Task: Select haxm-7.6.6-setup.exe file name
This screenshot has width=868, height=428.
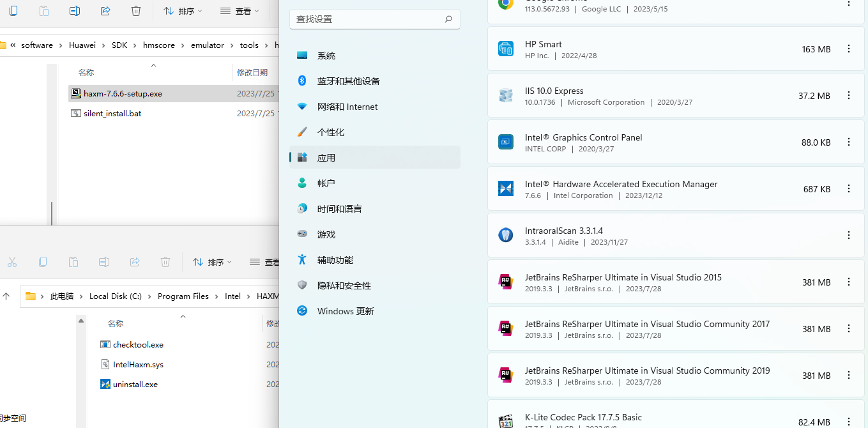Action: coord(123,94)
